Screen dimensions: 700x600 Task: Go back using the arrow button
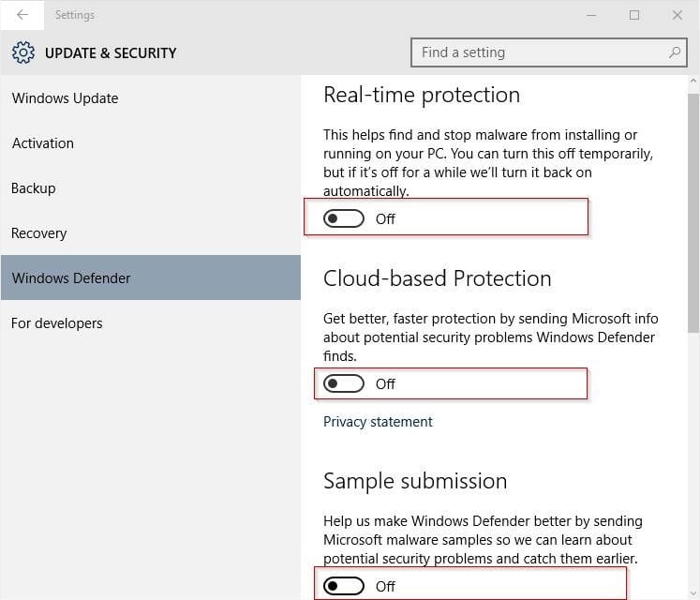[x=22, y=15]
